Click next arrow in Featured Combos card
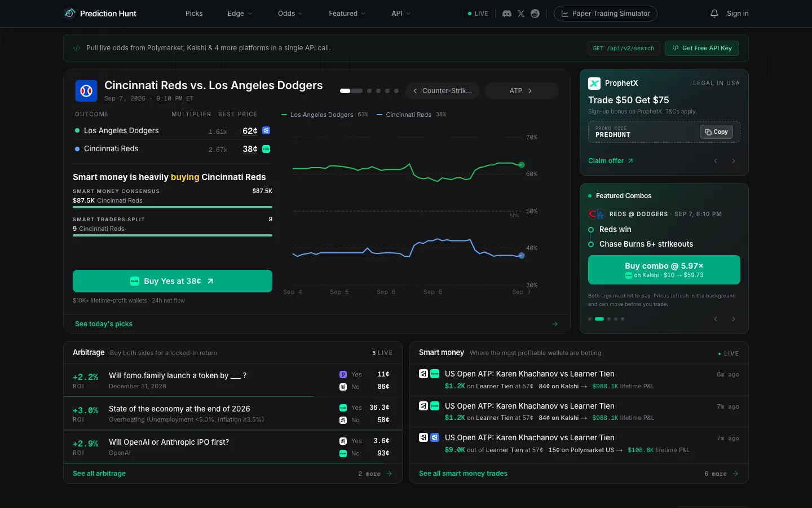Screen dimensions: 812x508 point(734,319)
